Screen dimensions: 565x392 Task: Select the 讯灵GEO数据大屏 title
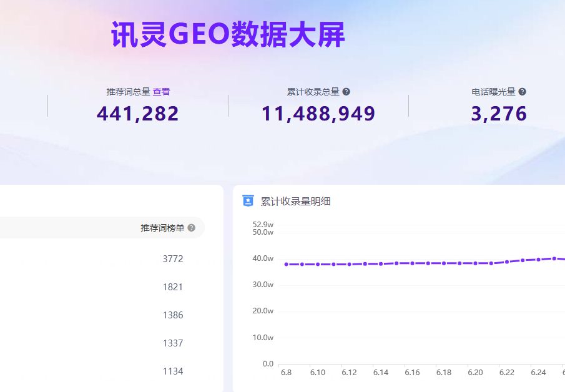[x=228, y=34]
